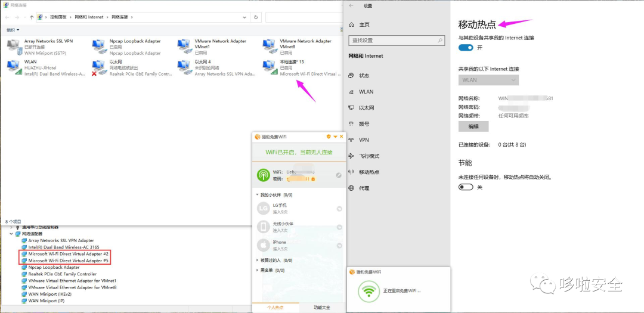
Task: Click the 无线小伙伴 device avatar
Action: click(264, 227)
